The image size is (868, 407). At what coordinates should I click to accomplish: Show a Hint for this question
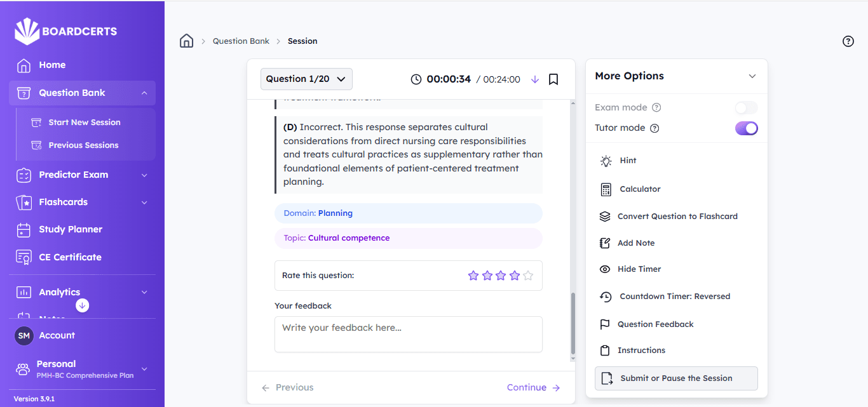coord(628,161)
